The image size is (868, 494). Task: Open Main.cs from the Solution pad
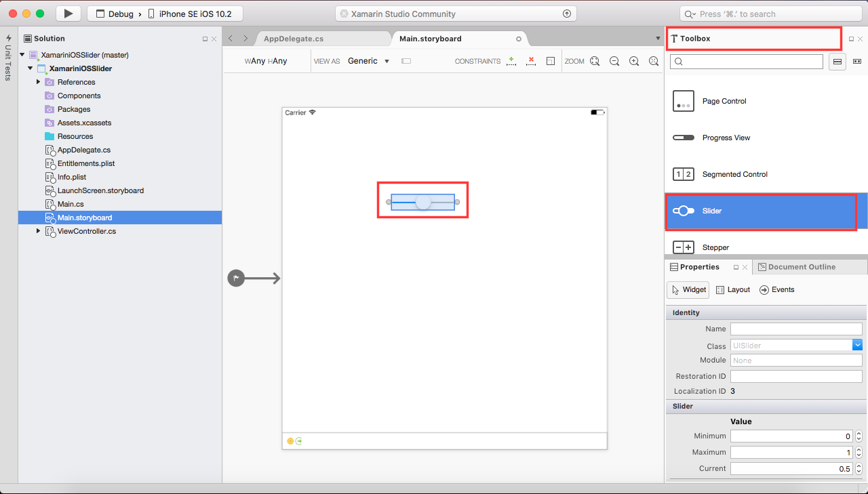(x=70, y=204)
